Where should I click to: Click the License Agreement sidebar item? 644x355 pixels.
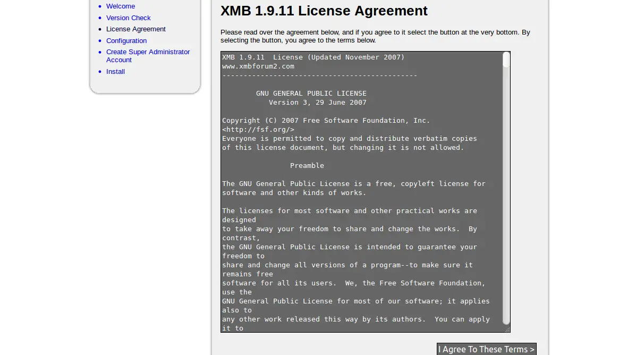coord(136,29)
